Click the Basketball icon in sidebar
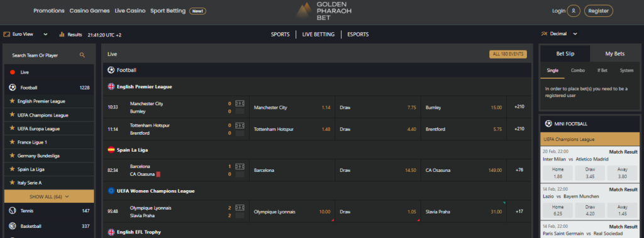The width and height of the screenshot is (644, 238). point(13,226)
